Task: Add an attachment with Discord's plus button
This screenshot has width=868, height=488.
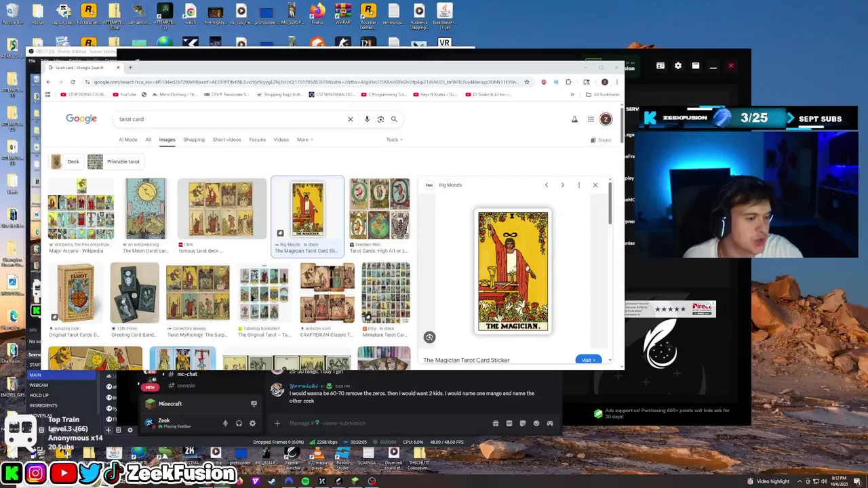Action: pyautogui.click(x=277, y=424)
